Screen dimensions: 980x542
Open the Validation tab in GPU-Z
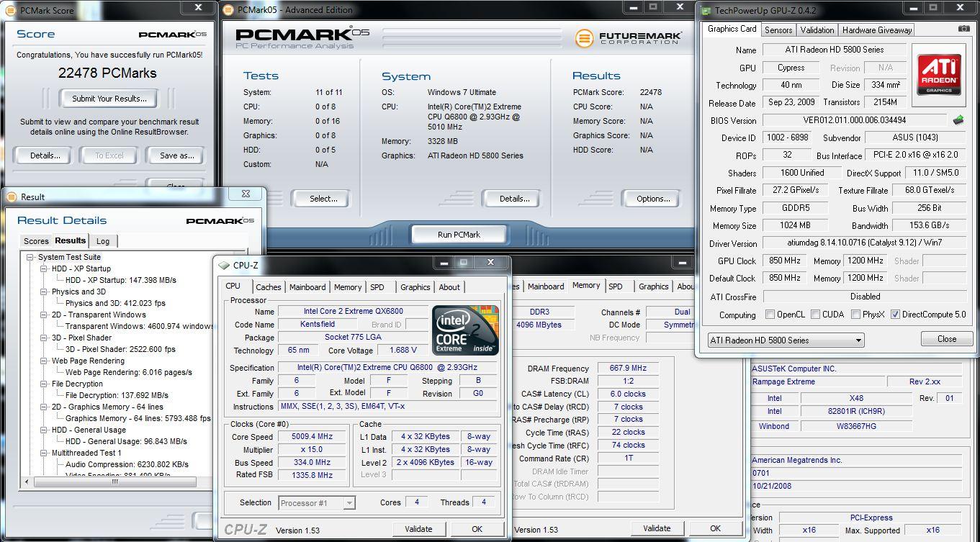pos(817,30)
